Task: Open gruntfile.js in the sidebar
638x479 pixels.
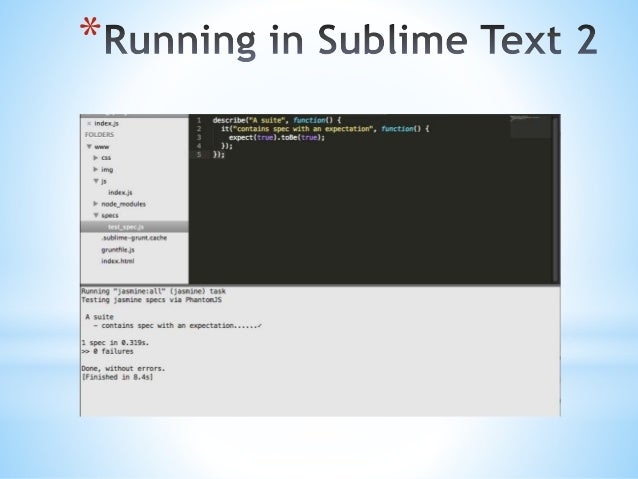Action: click(x=118, y=249)
